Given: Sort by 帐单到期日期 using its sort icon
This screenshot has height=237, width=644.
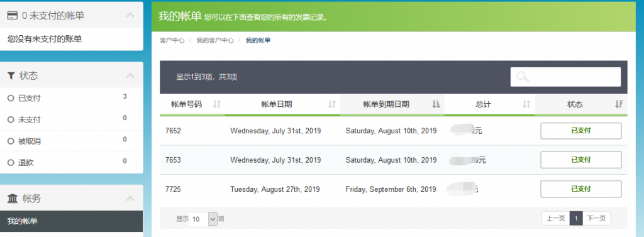Looking at the screenshot, I should point(436,104).
